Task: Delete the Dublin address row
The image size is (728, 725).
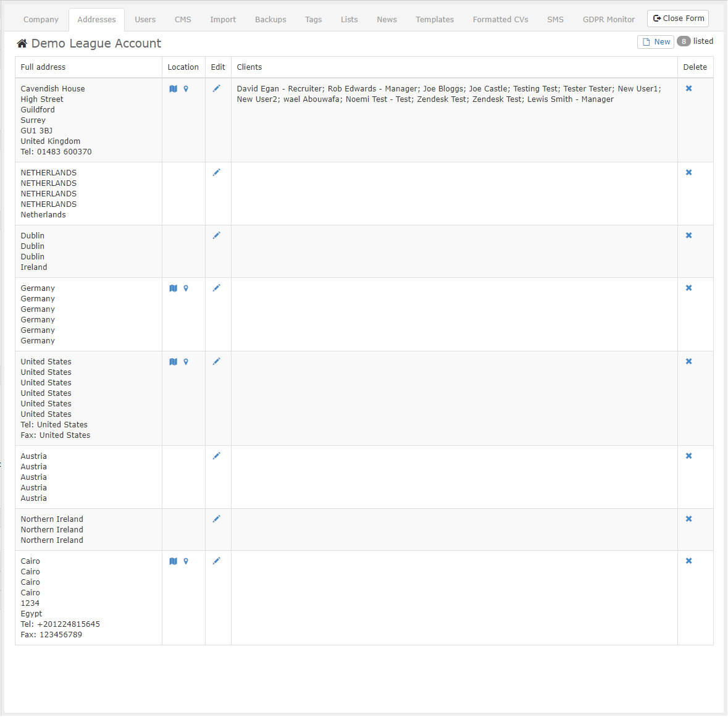Action: (688, 235)
